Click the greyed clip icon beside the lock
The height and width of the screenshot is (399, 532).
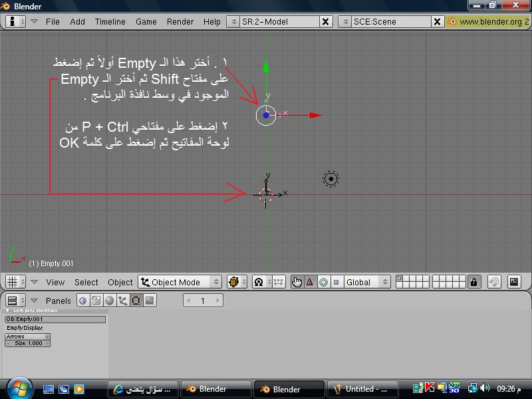pyautogui.click(x=494, y=282)
